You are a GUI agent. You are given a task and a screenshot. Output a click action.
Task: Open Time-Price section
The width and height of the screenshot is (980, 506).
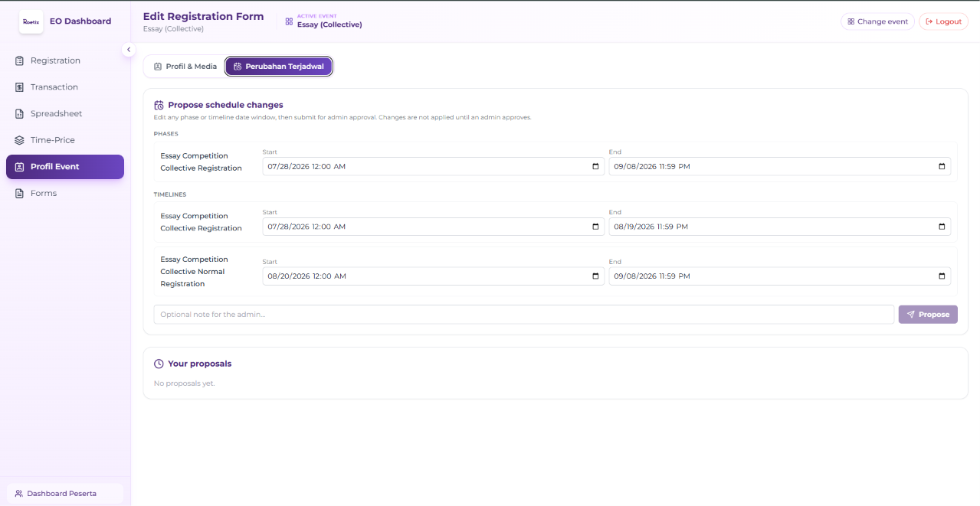pos(65,140)
